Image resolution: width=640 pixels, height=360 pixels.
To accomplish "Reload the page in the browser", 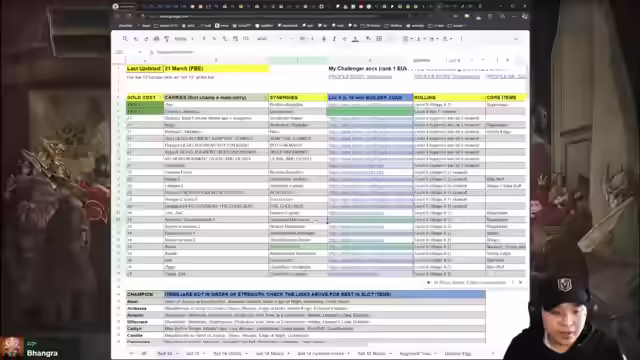I will [x=129, y=16].
